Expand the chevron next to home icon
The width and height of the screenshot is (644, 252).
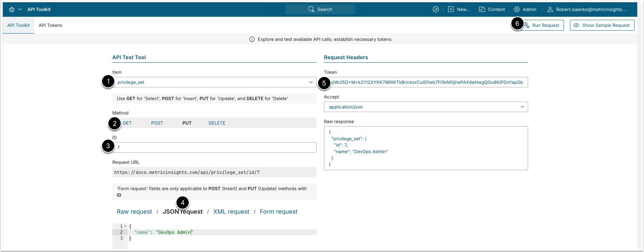pyautogui.click(x=20, y=9)
